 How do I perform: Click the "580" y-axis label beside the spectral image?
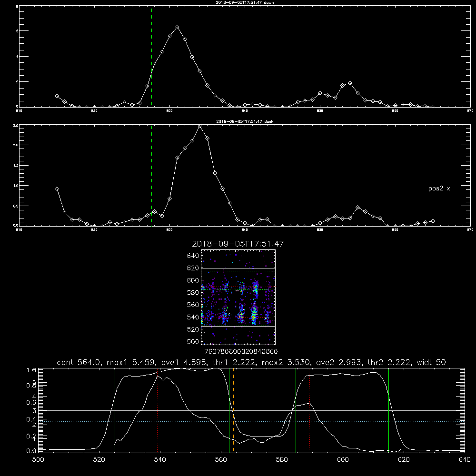(x=193, y=293)
